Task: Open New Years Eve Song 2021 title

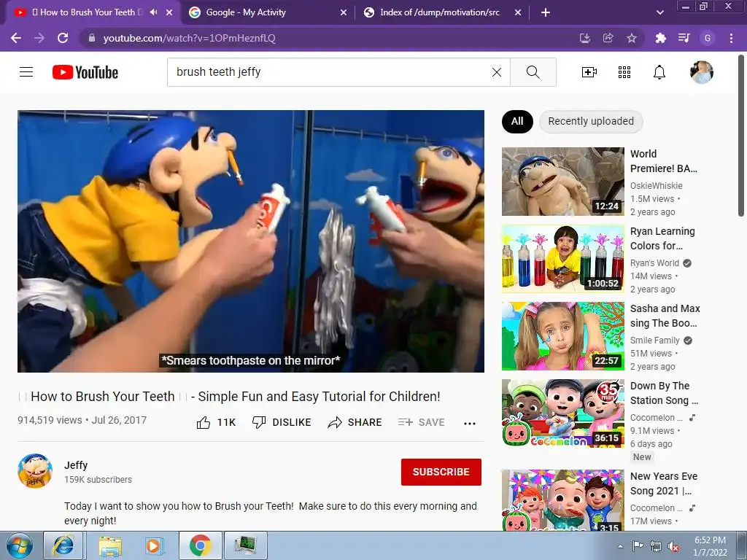Action: 664,483
